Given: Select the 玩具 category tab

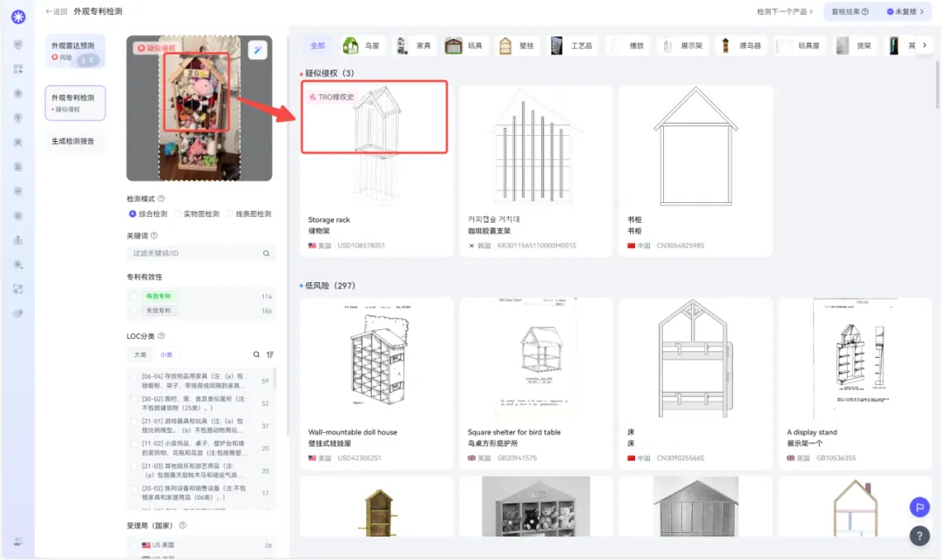Looking at the screenshot, I should click(465, 45).
